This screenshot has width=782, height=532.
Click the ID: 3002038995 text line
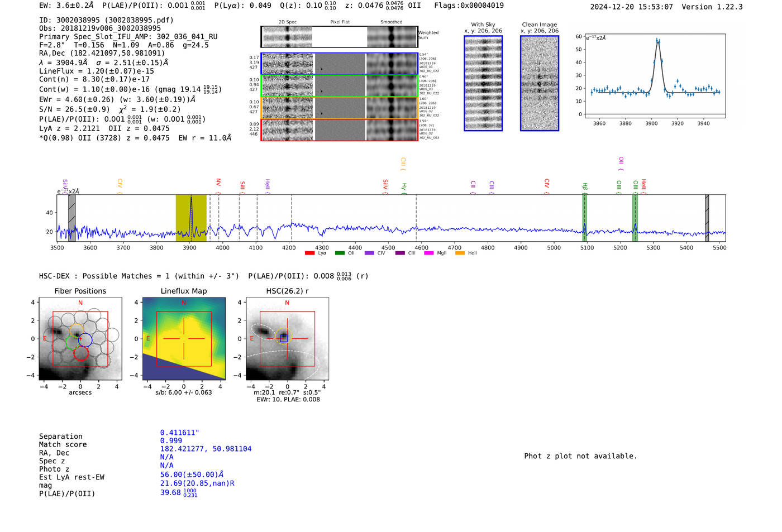106,20
